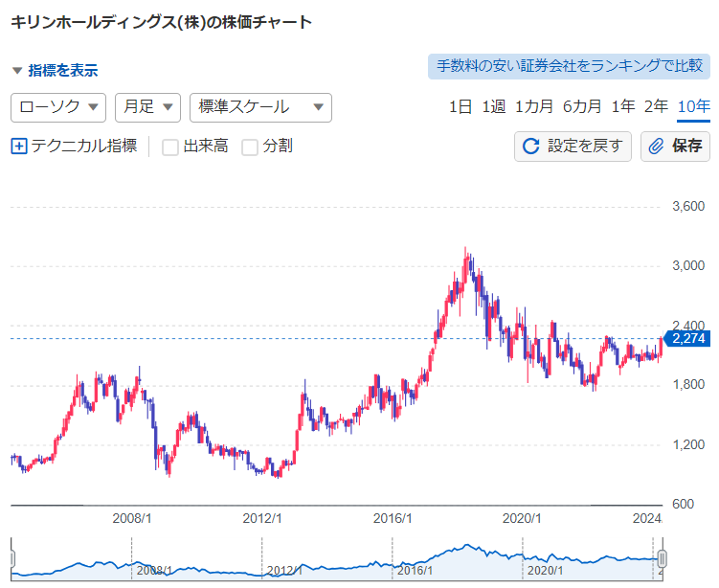Click the left handle of range slider
719x588 pixels.
(11, 558)
